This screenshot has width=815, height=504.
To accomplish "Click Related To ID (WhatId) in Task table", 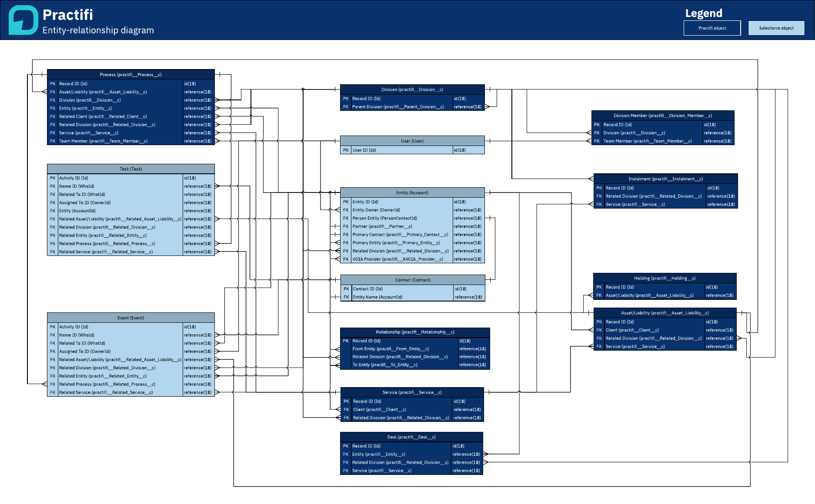I will (131, 194).
